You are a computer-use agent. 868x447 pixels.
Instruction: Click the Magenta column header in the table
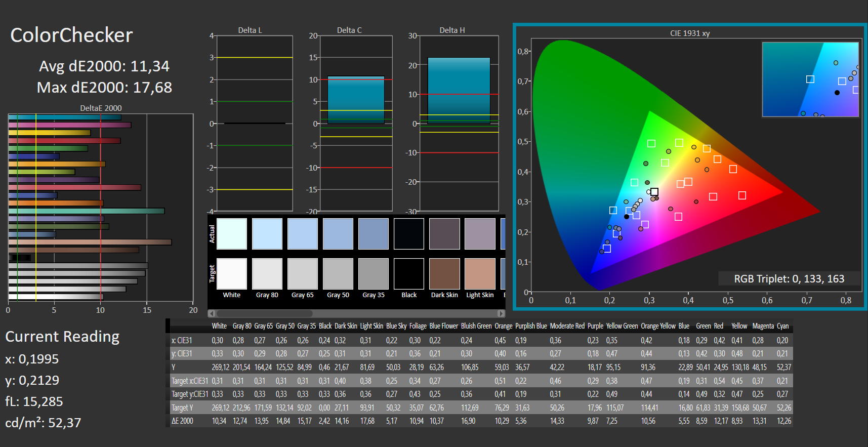pos(763,326)
